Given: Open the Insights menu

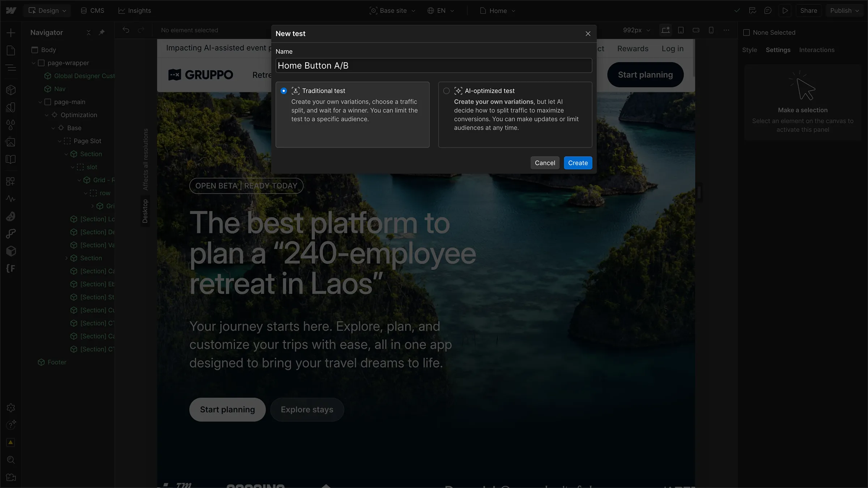Looking at the screenshot, I should [134, 10].
